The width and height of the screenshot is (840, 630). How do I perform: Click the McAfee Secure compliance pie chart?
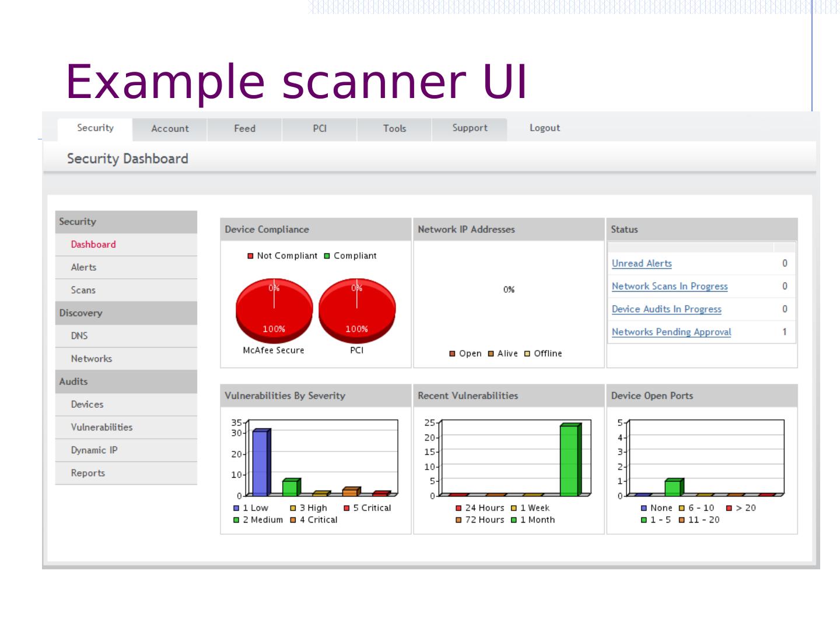pos(274,309)
